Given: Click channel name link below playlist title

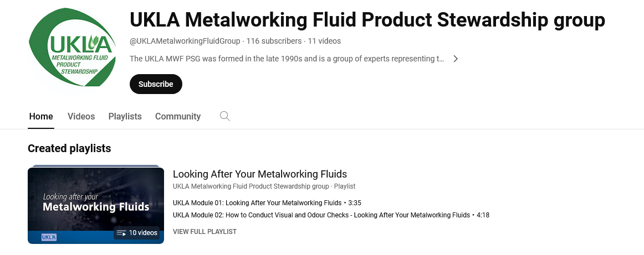Looking at the screenshot, I should pyautogui.click(x=251, y=186).
